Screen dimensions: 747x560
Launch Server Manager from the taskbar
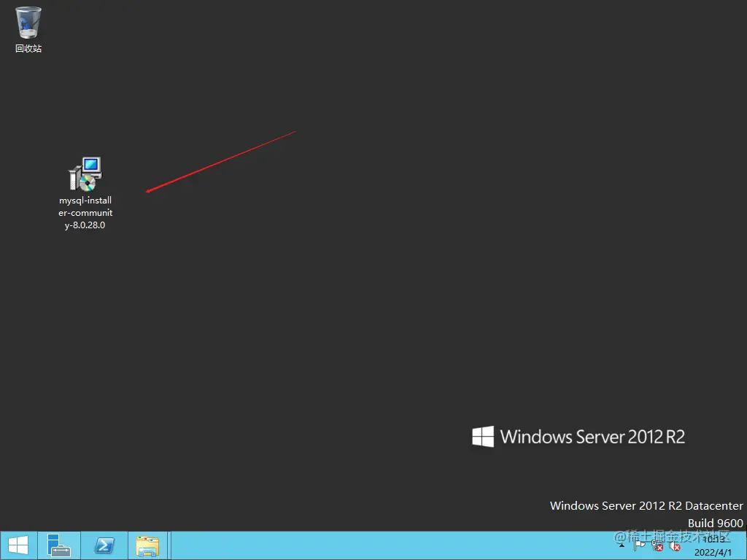(59, 545)
